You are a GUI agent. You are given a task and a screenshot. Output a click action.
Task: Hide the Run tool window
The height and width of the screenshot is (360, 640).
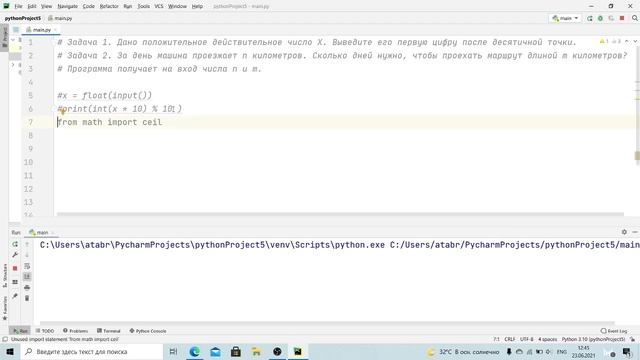[635, 232]
